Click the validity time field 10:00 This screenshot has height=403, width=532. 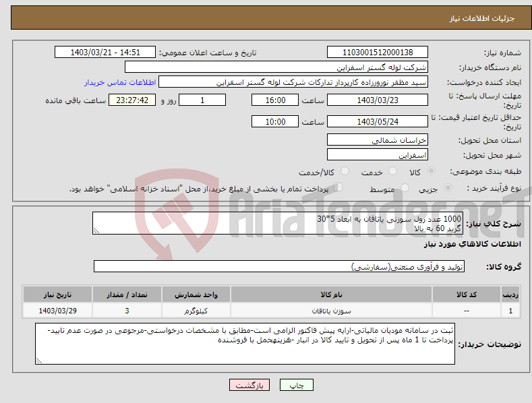pos(275,121)
